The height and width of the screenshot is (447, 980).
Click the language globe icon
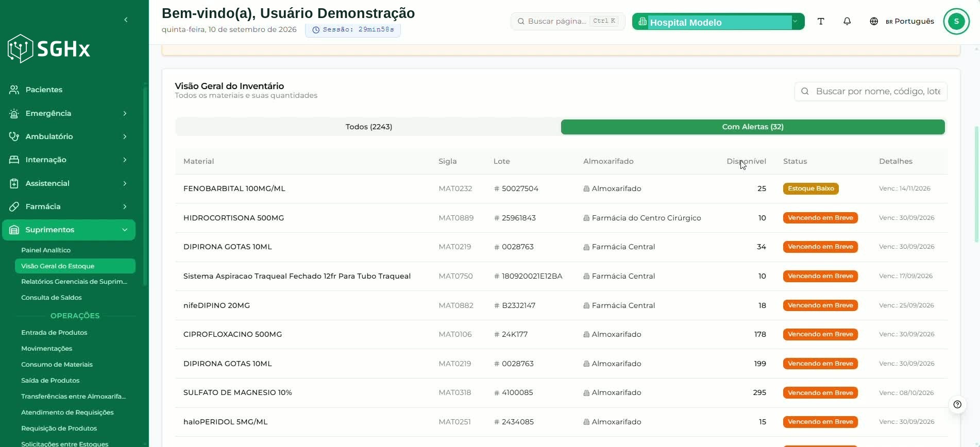tap(874, 21)
